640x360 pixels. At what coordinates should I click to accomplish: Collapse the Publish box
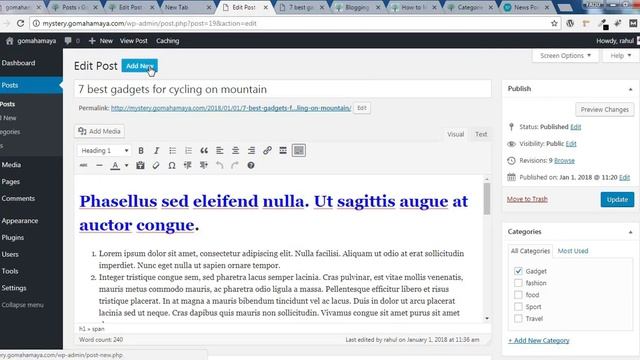[x=630, y=89]
